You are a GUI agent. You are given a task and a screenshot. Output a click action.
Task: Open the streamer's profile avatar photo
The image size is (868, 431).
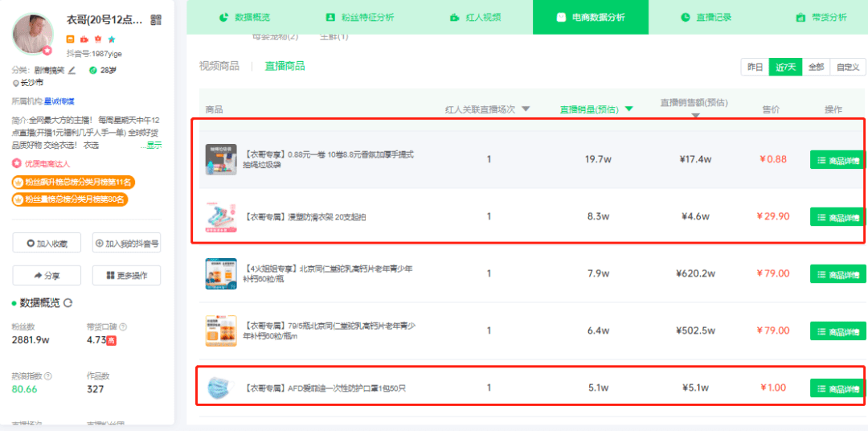click(x=33, y=34)
